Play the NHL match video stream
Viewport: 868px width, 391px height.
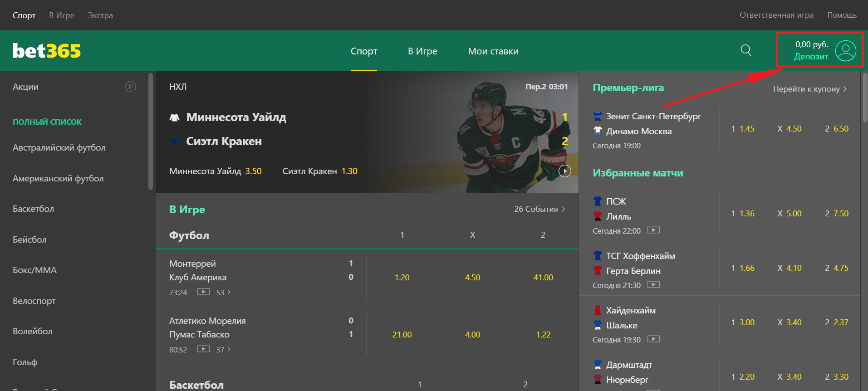point(565,171)
